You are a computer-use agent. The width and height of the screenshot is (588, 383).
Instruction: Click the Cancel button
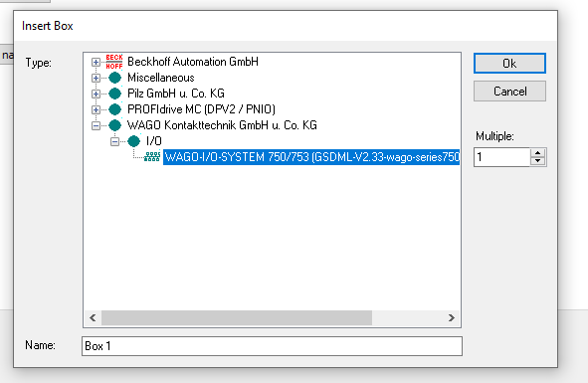(509, 92)
